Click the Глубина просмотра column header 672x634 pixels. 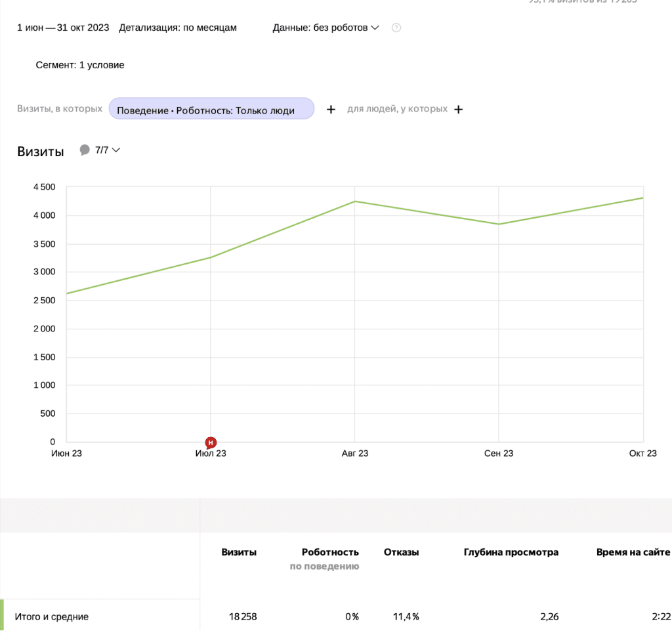pyautogui.click(x=511, y=552)
